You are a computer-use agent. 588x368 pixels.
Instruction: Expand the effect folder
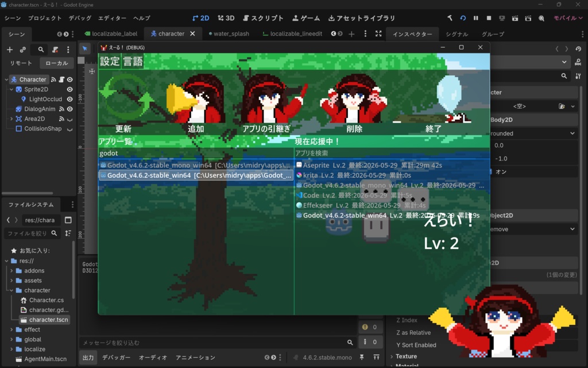click(x=11, y=329)
